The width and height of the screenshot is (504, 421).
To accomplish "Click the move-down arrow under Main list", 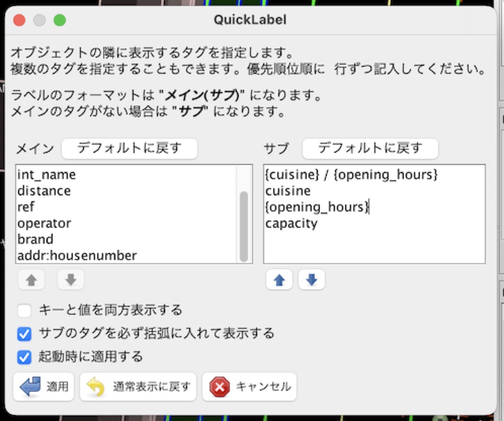I will click(71, 280).
